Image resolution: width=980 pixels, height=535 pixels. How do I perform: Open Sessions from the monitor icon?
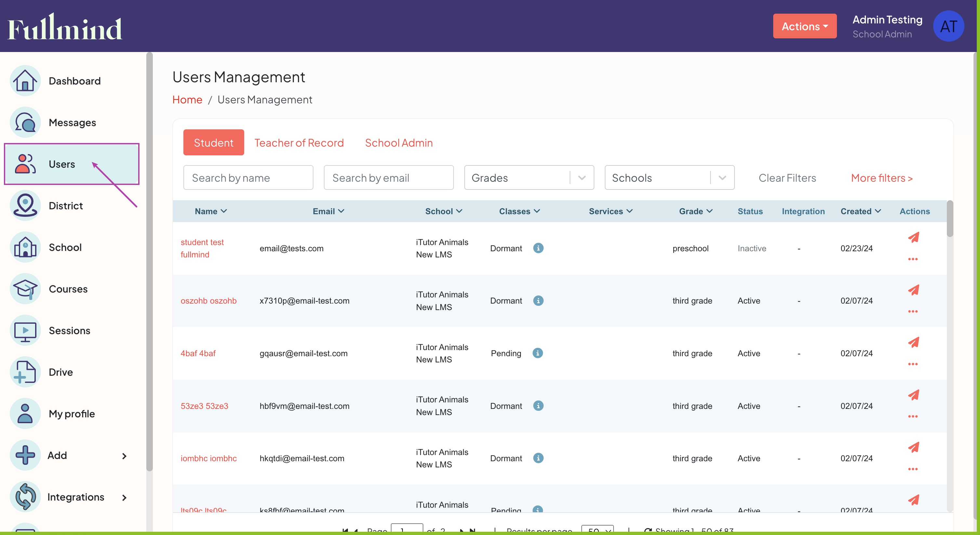tap(25, 331)
